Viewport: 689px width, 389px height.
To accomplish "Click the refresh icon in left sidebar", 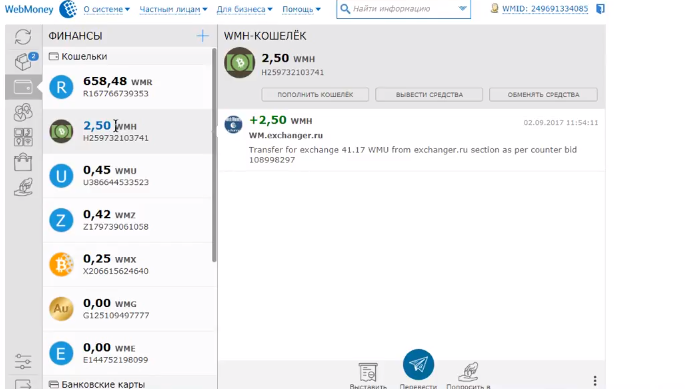I will click(x=23, y=37).
